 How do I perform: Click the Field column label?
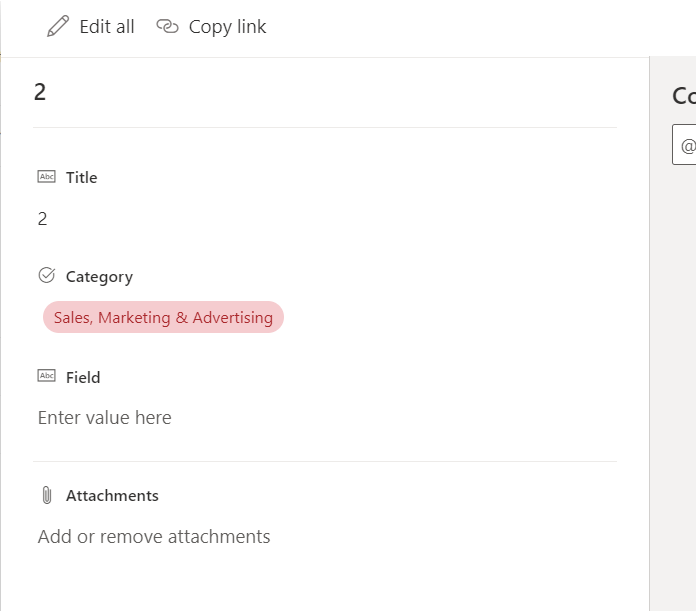tap(83, 377)
